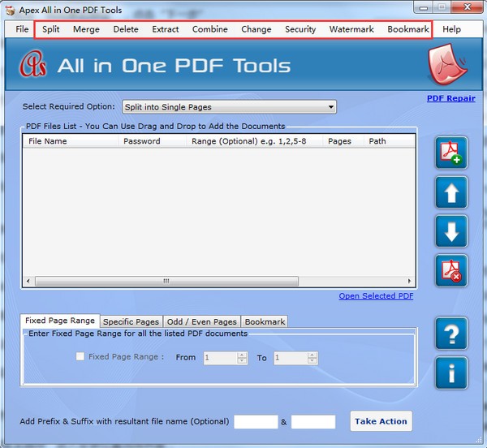Switch to the Odd / Even Pages tab
487x448 pixels.
(x=202, y=321)
